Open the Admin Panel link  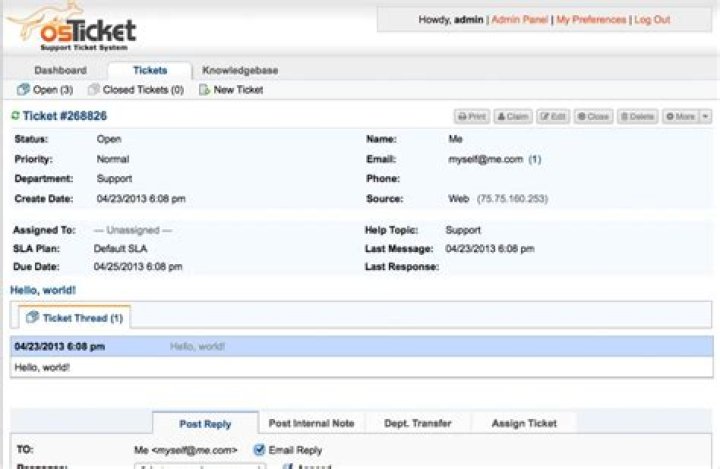(520, 20)
